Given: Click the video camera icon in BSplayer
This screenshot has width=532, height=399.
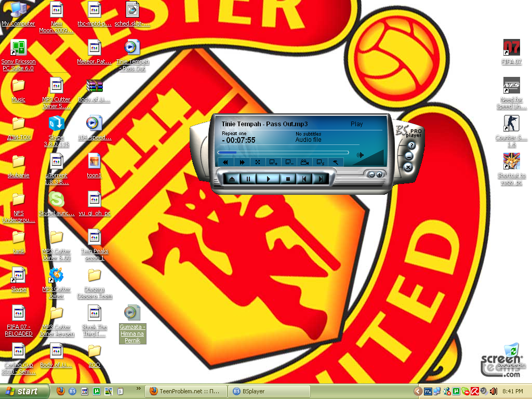Looking at the screenshot, I should pyautogui.click(x=304, y=163).
